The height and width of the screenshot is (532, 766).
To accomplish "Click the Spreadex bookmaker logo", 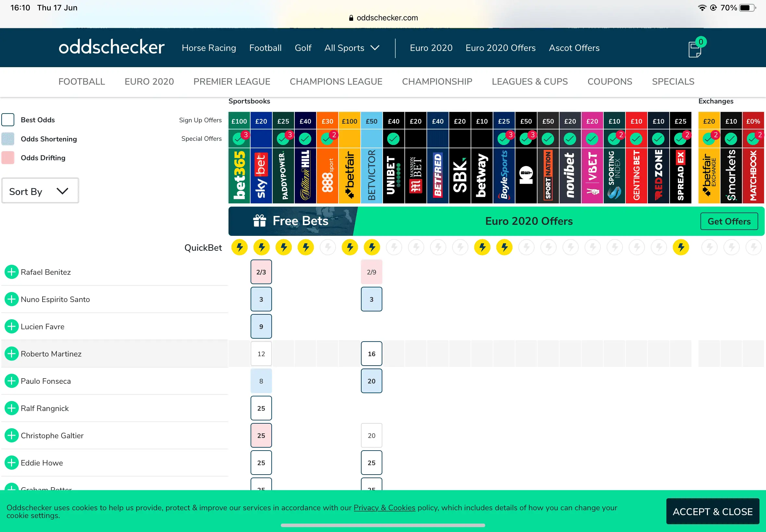I will (681, 175).
